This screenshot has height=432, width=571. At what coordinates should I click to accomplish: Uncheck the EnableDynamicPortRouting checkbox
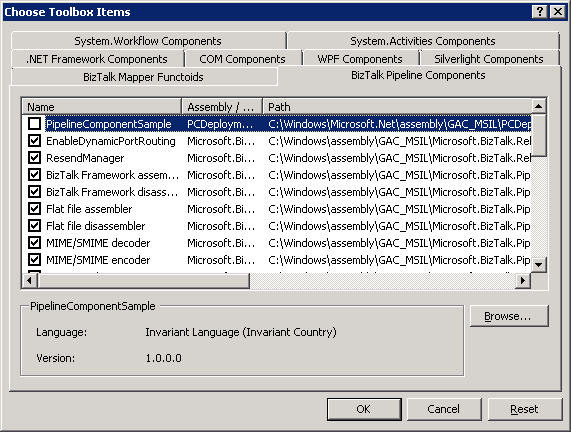point(35,141)
